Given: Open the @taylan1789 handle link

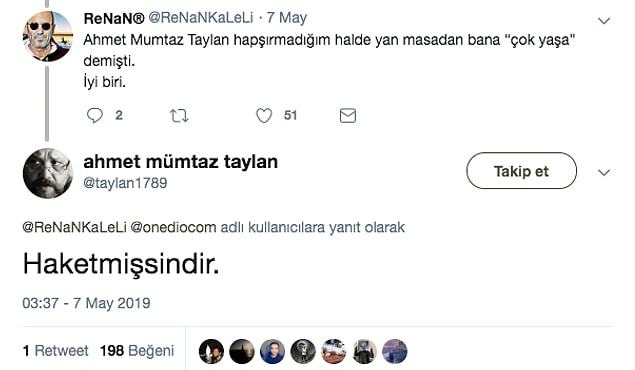Looking at the screenshot, I should (x=125, y=183).
